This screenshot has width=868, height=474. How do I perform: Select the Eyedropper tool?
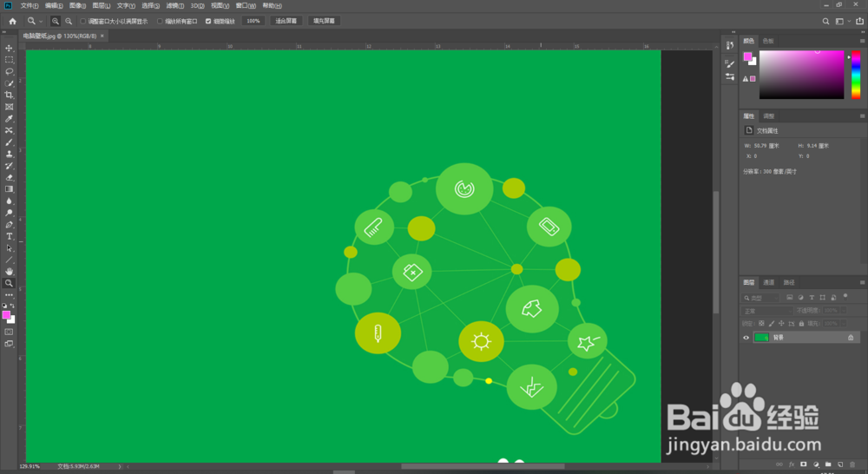[x=9, y=118]
